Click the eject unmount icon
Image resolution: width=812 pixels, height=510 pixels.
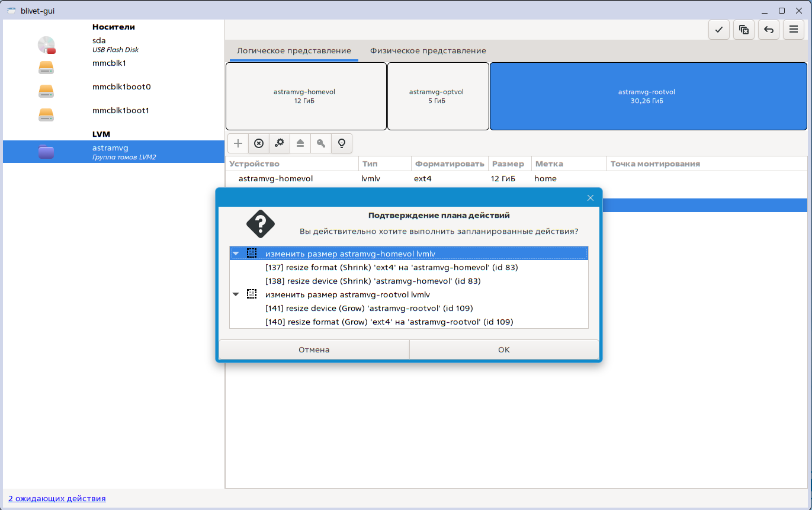300,143
